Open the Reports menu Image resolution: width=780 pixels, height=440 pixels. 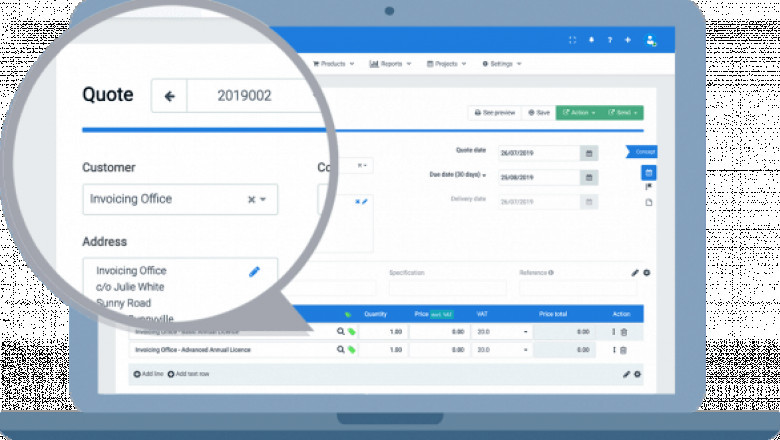point(390,64)
